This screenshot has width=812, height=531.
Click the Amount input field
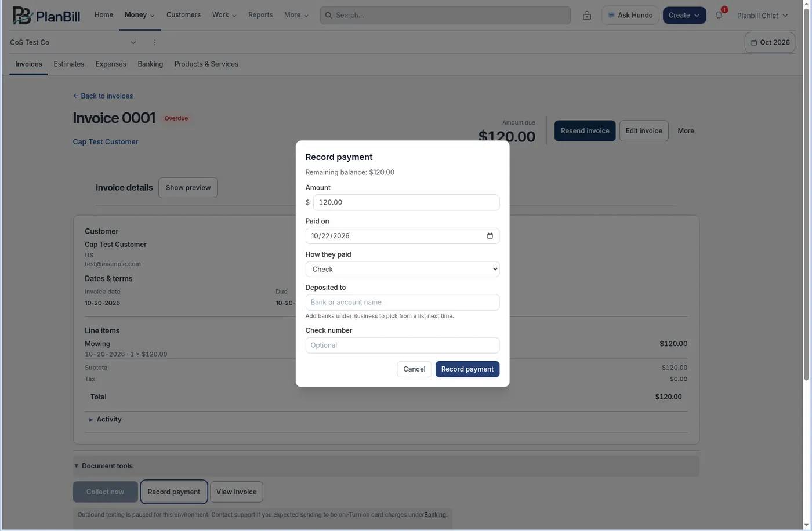[x=406, y=202]
